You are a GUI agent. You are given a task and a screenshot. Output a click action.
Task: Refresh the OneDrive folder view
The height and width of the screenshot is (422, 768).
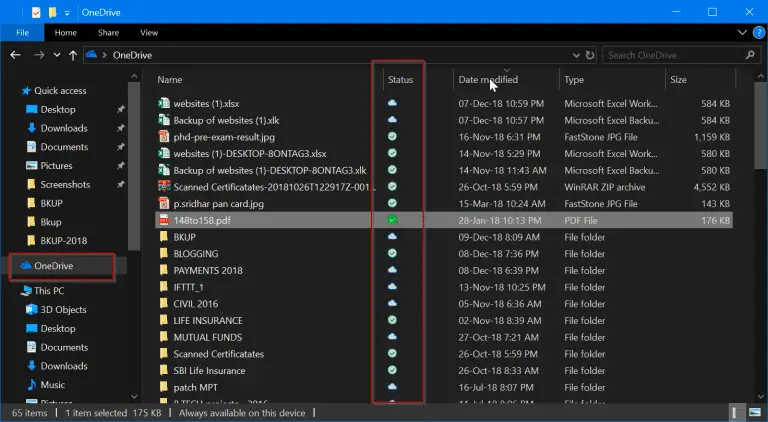pos(590,55)
